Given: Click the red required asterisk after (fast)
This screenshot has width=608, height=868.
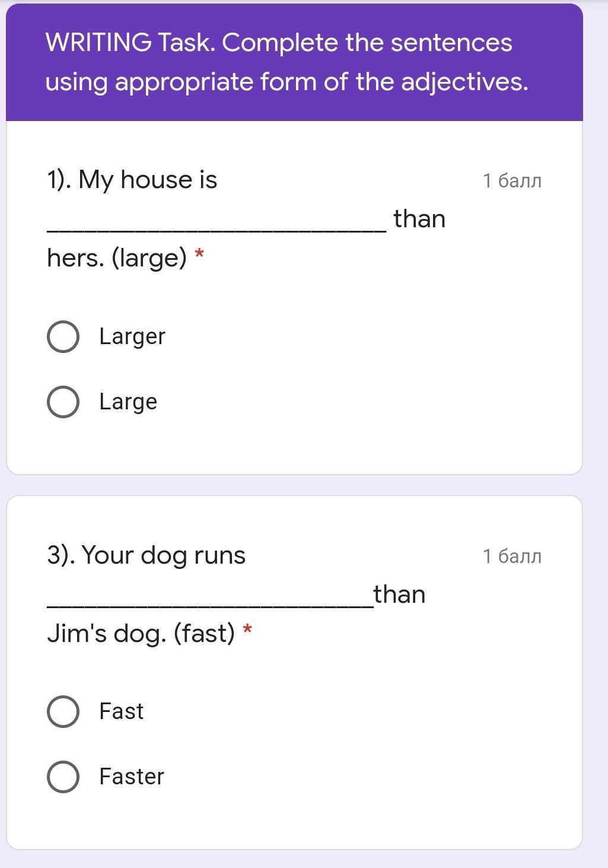Looking at the screenshot, I should coord(248,629).
